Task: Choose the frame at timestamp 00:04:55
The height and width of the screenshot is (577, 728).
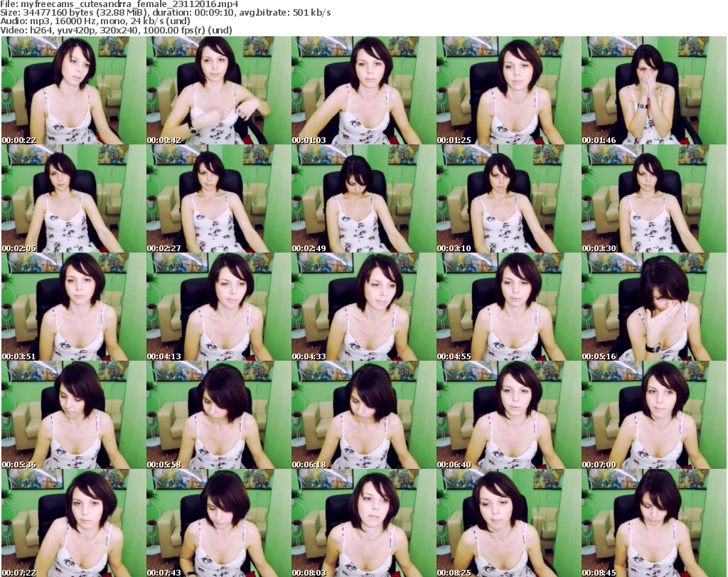Action: pyautogui.click(x=508, y=307)
